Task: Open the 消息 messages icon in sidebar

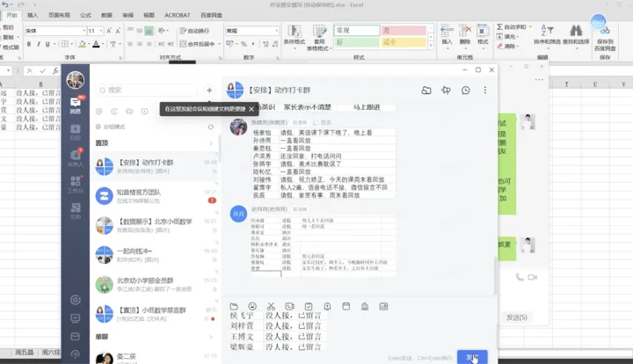Action: pos(75,106)
